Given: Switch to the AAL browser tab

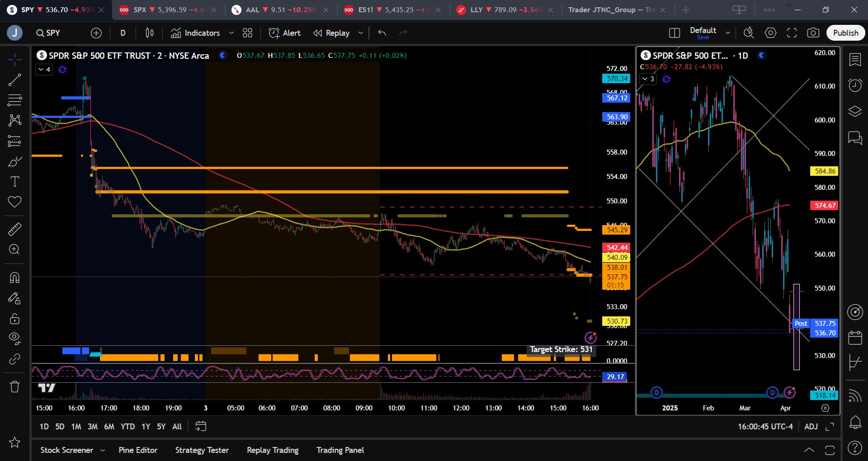Looking at the screenshot, I should [x=280, y=10].
